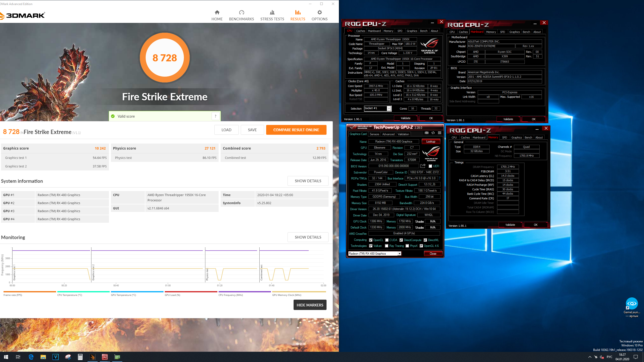Click the muted volume icon in the tray
The width and height of the screenshot is (644, 362).
(602, 357)
